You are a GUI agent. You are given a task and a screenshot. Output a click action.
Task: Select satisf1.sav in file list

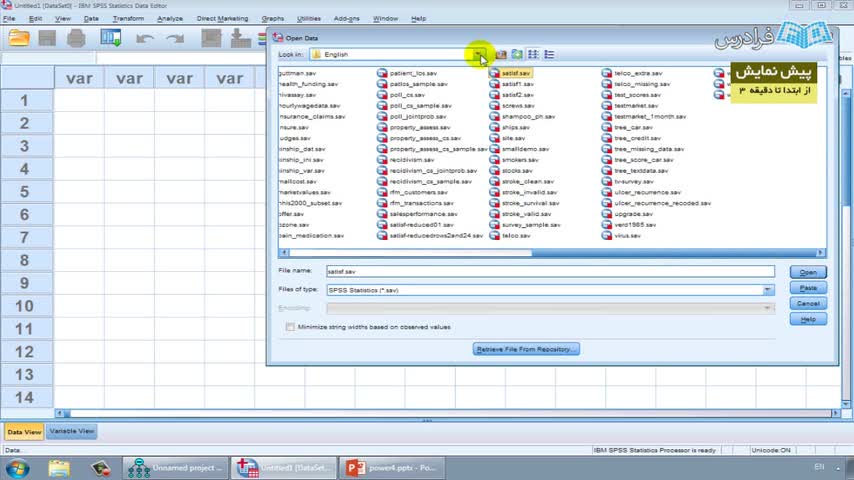click(x=517, y=84)
